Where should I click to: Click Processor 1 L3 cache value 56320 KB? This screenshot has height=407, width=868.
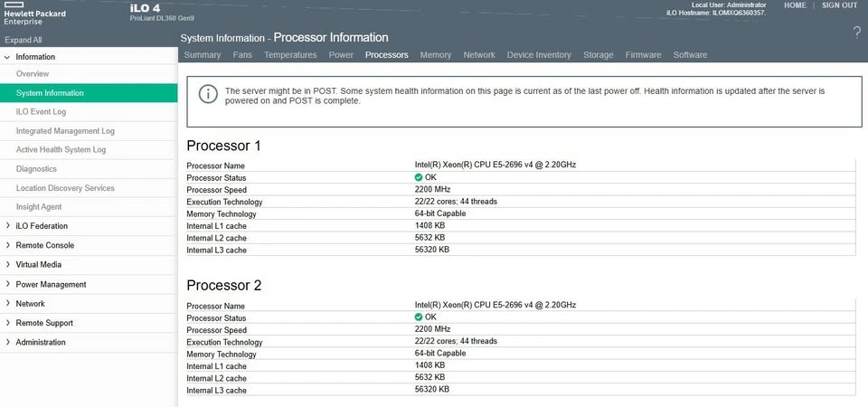point(432,250)
